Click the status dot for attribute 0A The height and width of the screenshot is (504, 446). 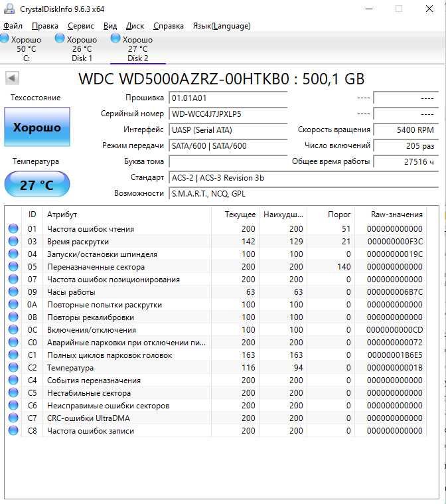(x=13, y=304)
